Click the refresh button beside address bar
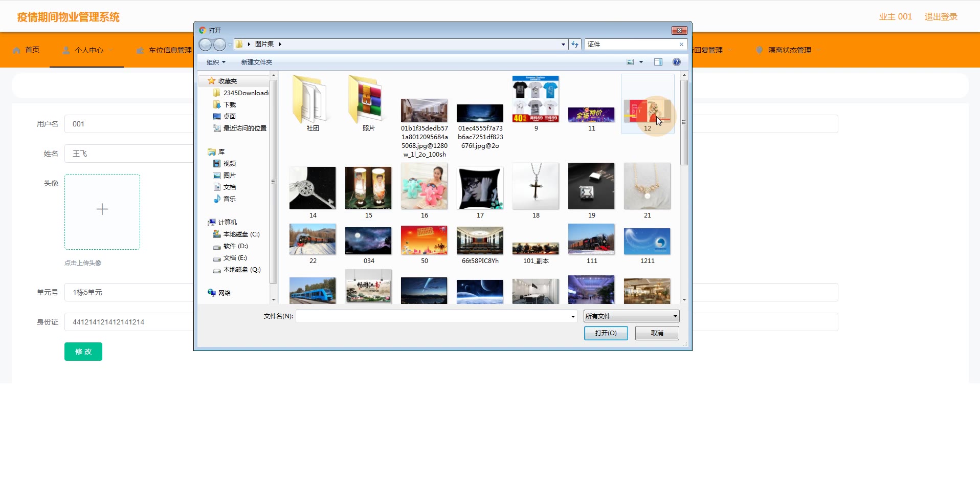The width and height of the screenshot is (980, 478). pos(575,45)
